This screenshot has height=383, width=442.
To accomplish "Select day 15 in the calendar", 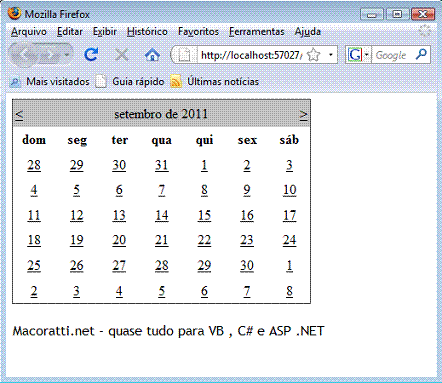I will click(x=204, y=215).
